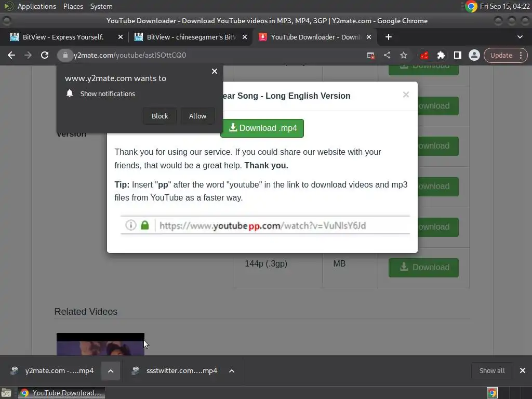Close the YouTube Downloader tab
The height and width of the screenshot is (399, 532).
click(369, 37)
